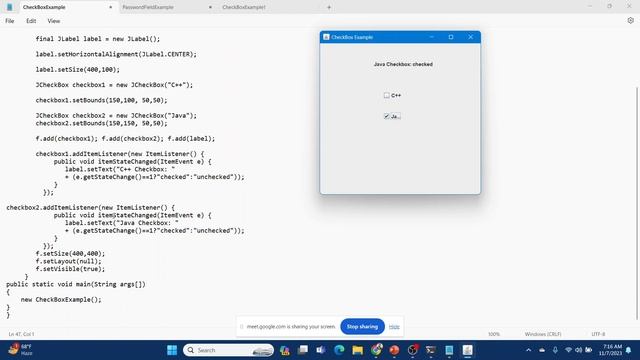Close the CheckBox Example window
The image size is (640, 360).
coord(471,37)
